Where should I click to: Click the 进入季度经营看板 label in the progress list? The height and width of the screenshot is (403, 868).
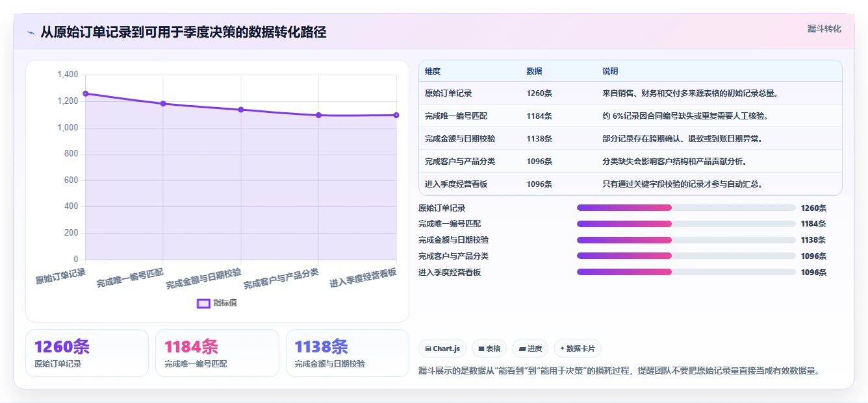pyautogui.click(x=450, y=273)
